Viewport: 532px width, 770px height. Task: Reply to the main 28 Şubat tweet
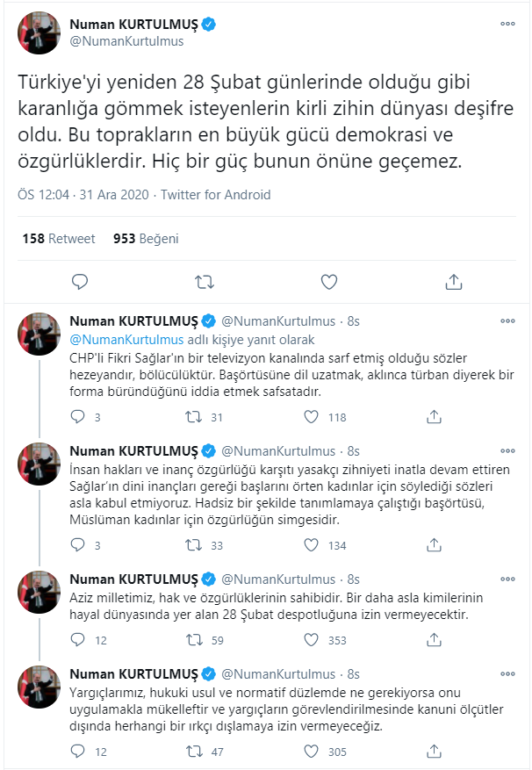79,282
